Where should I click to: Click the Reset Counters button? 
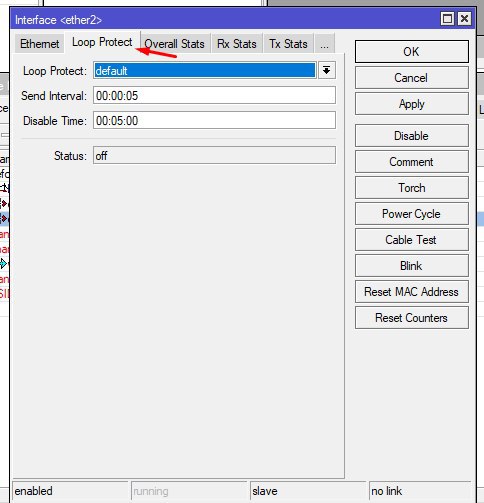[x=412, y=318]
